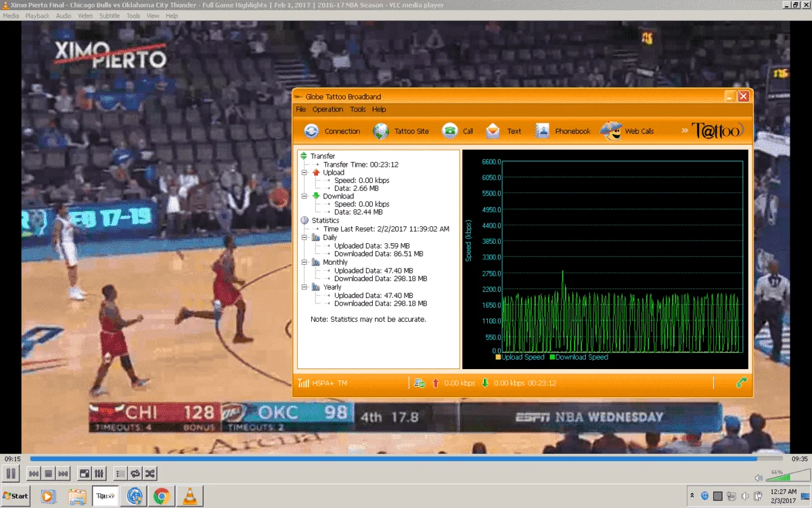Toggle VLC loop repeat mode

(x=135, y=473)
